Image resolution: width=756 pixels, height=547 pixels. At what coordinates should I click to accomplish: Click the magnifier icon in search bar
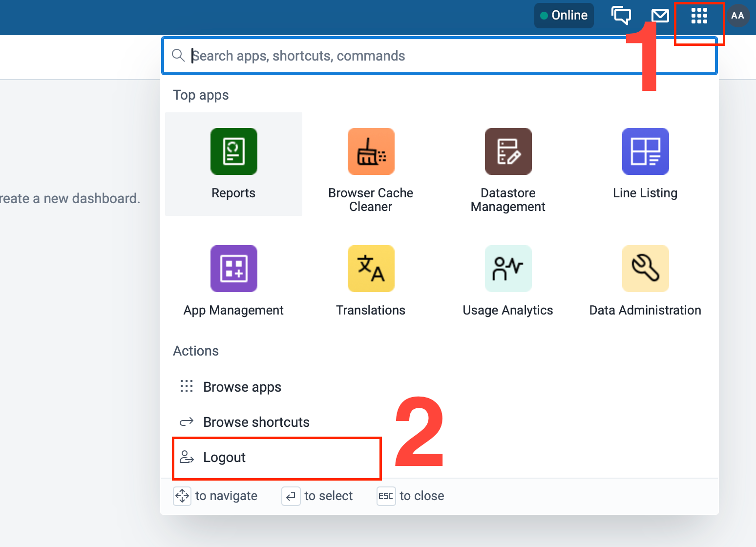coord(178,56)
